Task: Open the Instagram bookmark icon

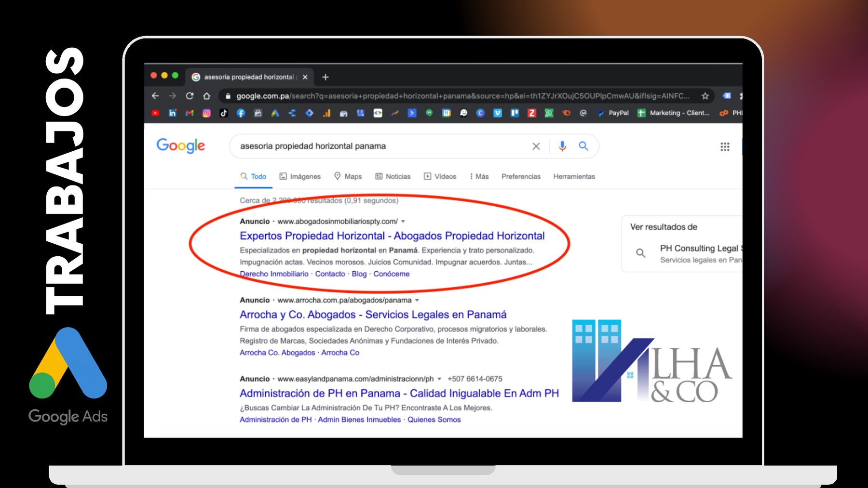Action: (x=206, y=113)
